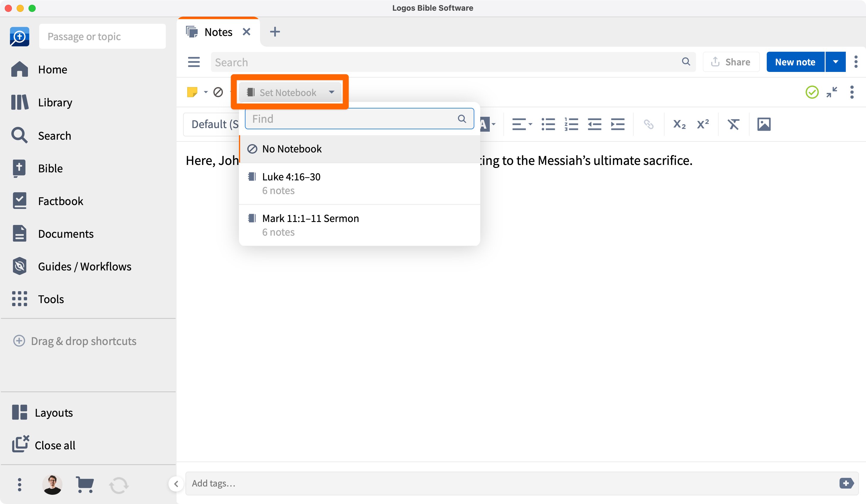Screen dimensions: 866x504
Task: Apply subscript formatting
Action: pos(679,124)
